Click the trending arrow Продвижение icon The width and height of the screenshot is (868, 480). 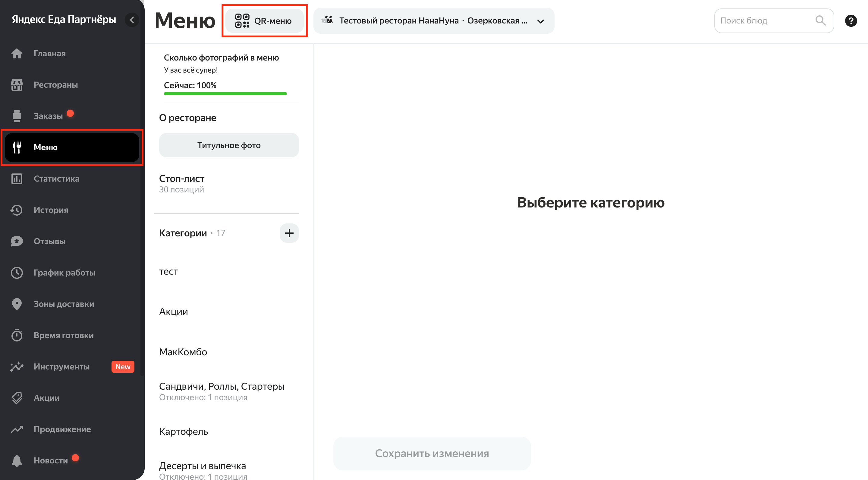[x=17, y=429]
